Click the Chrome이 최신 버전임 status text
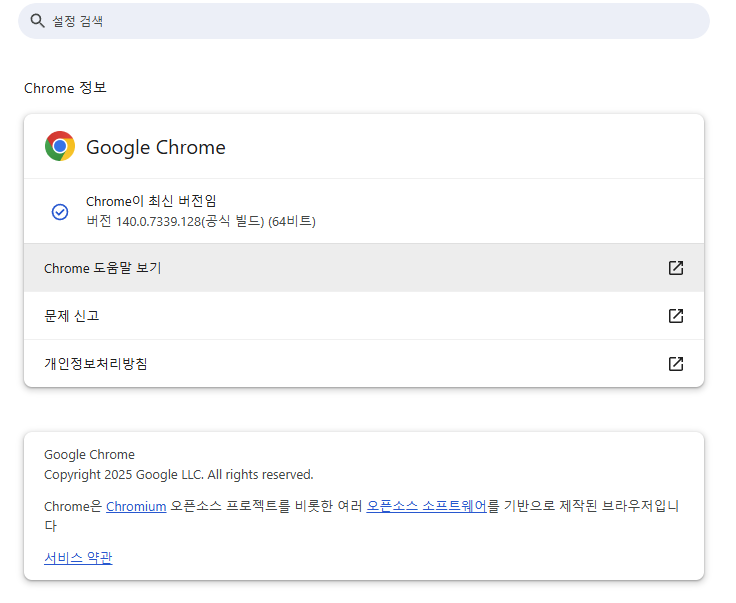Viewport: 736px width, 603px height. pos(151,201)
